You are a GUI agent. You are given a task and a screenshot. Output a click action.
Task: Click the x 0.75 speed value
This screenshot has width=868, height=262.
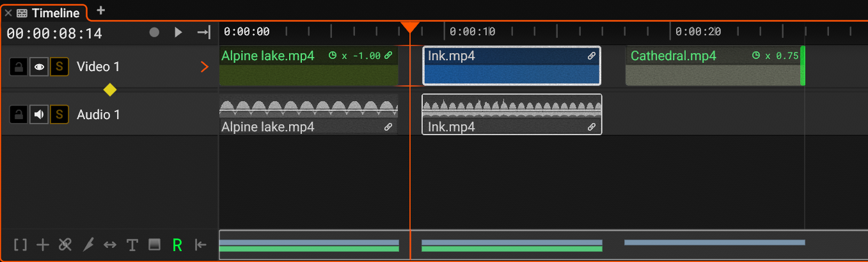782,56
